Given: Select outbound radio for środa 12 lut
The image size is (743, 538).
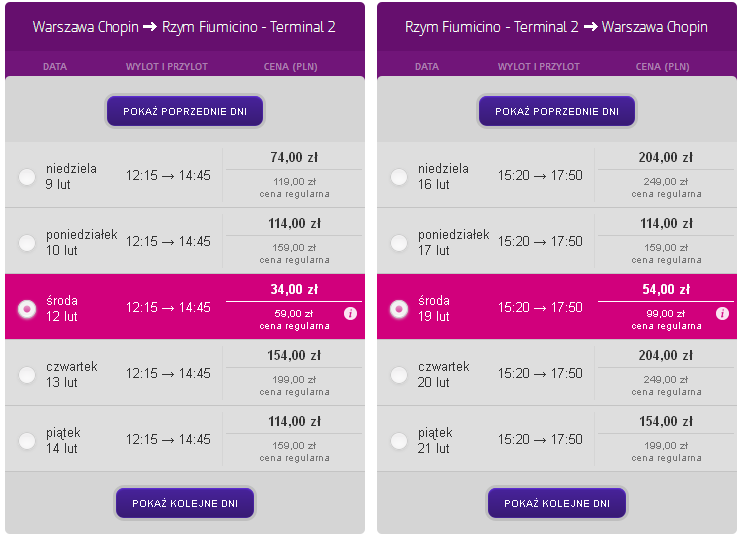Looking at the screenshot, I should point(27,309).
